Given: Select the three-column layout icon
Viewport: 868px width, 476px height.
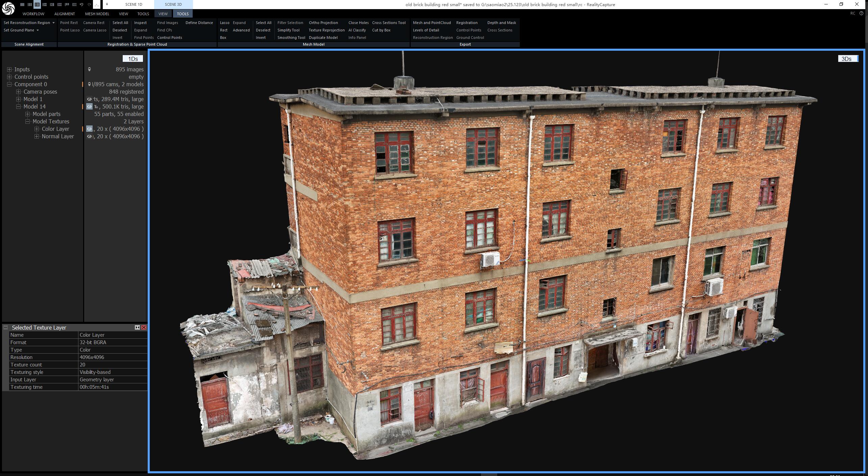Looking at the screenshot, I should [30, 4].
